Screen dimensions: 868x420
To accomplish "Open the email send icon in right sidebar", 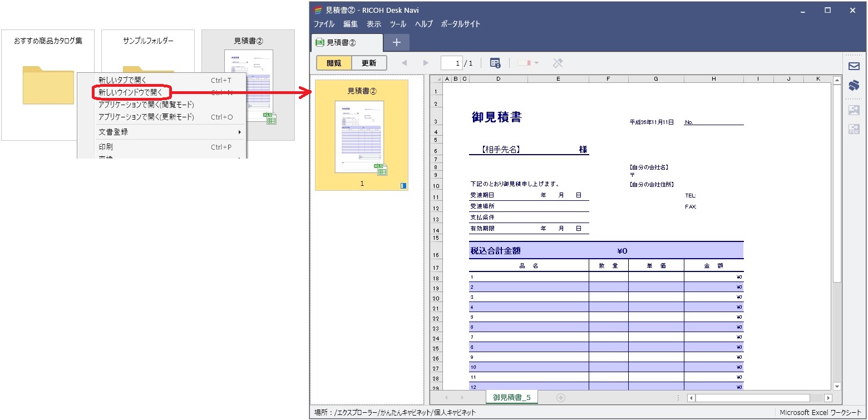I will (855, 66).
